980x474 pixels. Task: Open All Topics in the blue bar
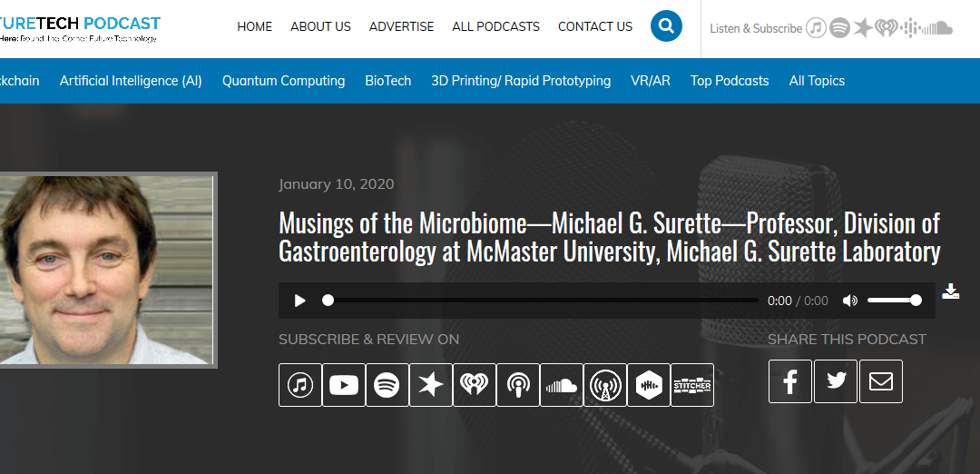[817, 81]
